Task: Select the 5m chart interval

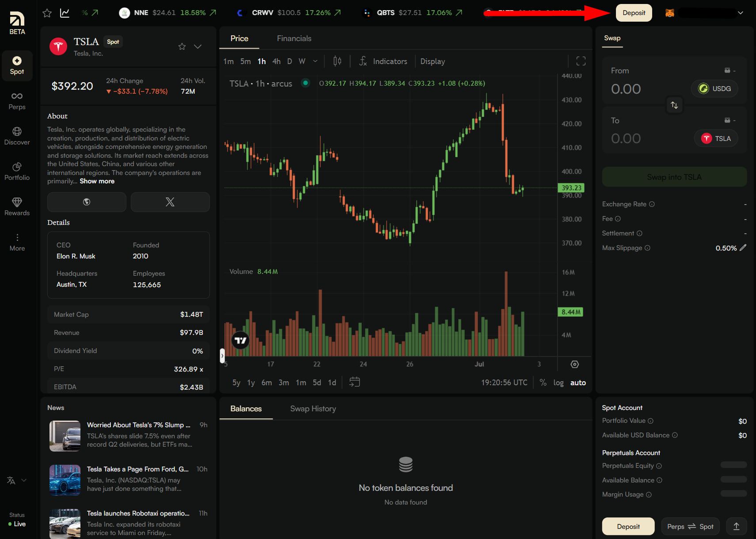Action: pyautogui.click(x=246, y=61)
